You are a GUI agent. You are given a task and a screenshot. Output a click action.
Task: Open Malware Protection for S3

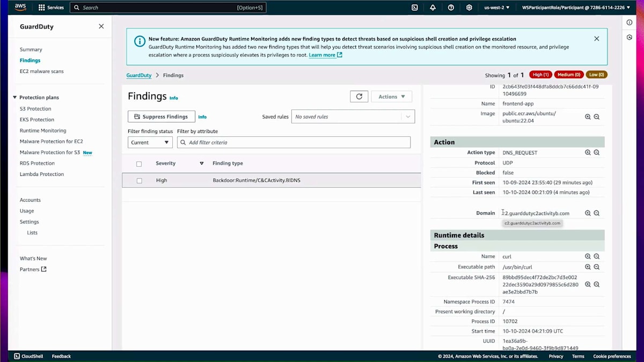click(x=50, y=152)
